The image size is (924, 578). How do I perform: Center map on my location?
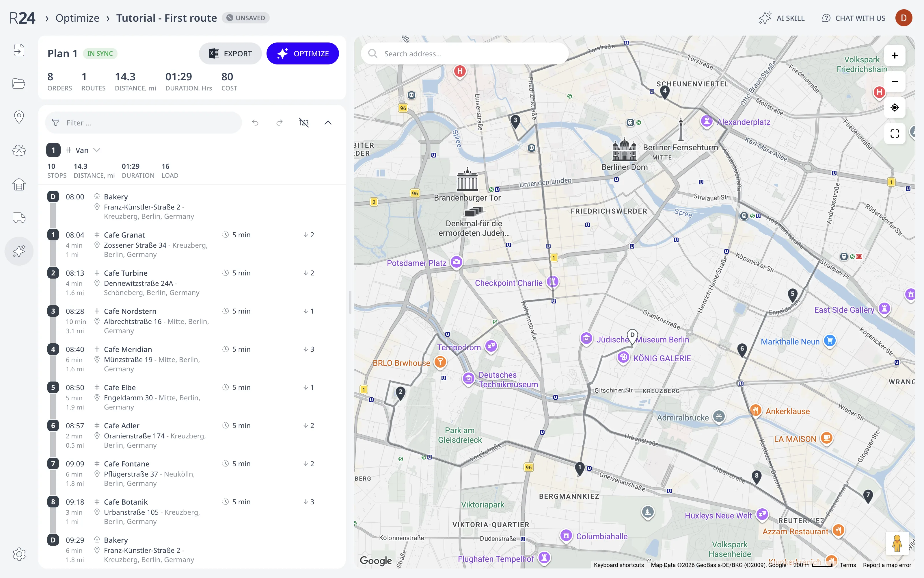click(895, 108)
